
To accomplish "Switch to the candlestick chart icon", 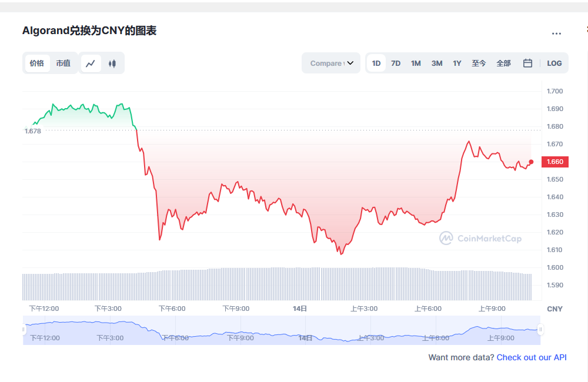I will coord(112,63).
